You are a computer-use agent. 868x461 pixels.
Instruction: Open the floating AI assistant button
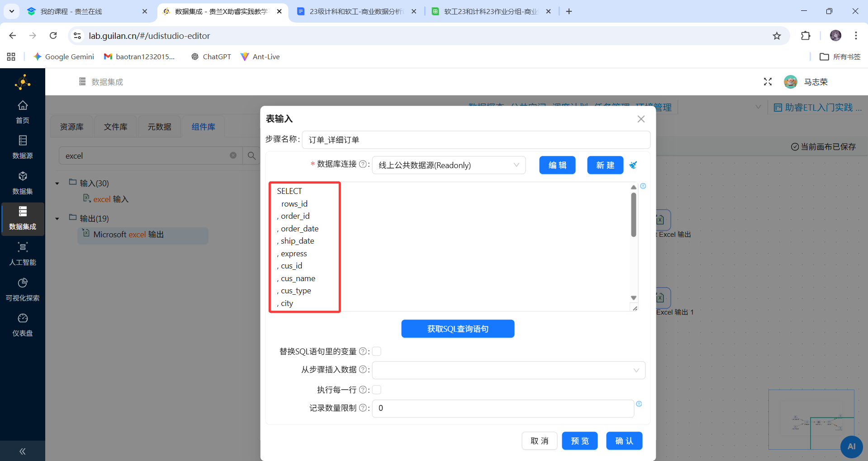click(x=852, y=447)
